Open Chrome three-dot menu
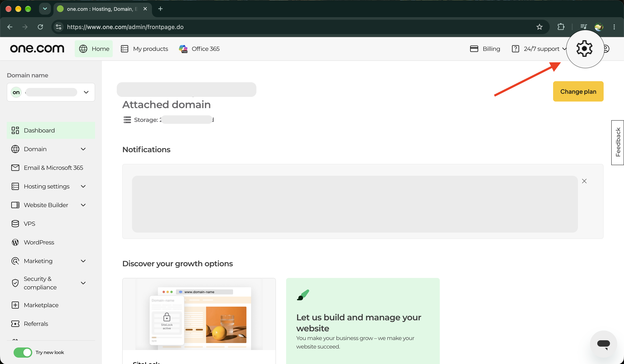The image size is (624, 364). [x=614, y=27]
